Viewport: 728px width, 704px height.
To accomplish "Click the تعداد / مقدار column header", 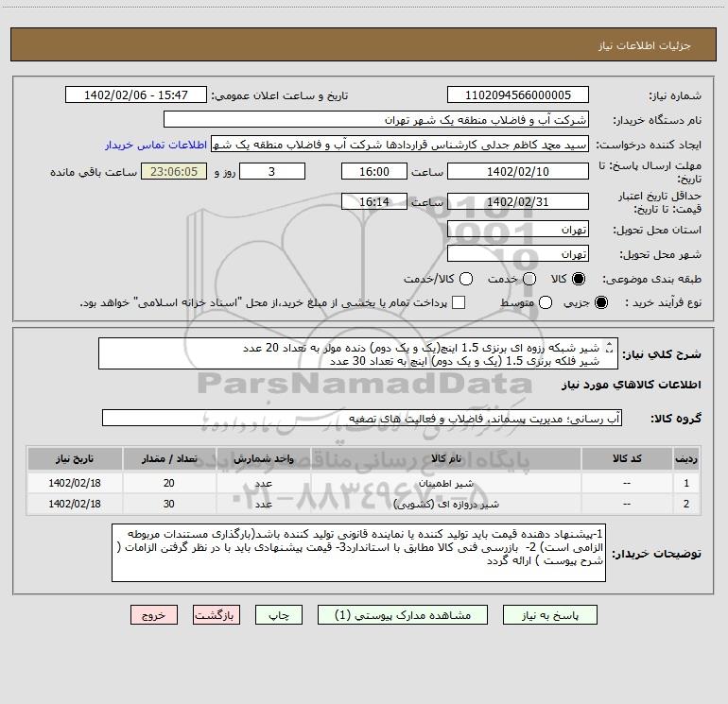I will point(169,458).
